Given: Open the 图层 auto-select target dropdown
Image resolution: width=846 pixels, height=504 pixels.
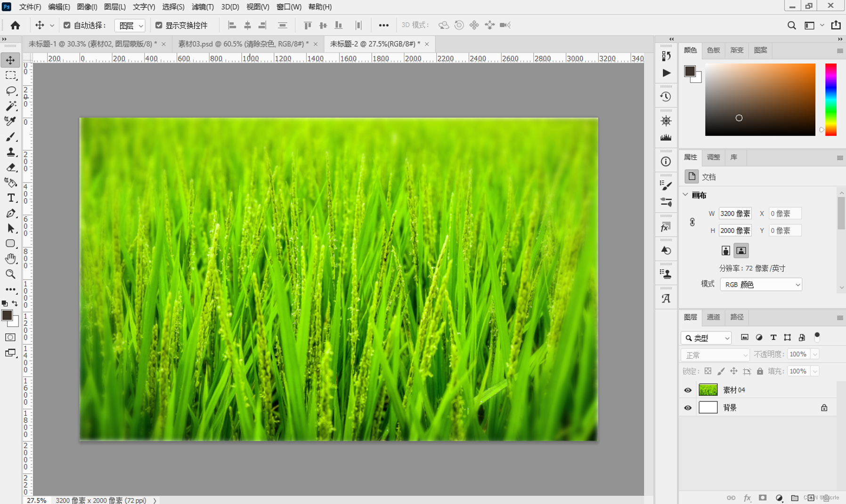Looking at the screenshot, I should (130, 26).
